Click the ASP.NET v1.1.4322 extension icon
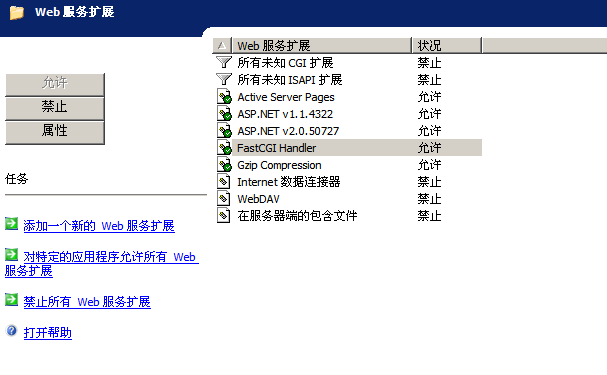Image resolution: width=607 pixels, height=375 pixels. [x=224, y=113]
